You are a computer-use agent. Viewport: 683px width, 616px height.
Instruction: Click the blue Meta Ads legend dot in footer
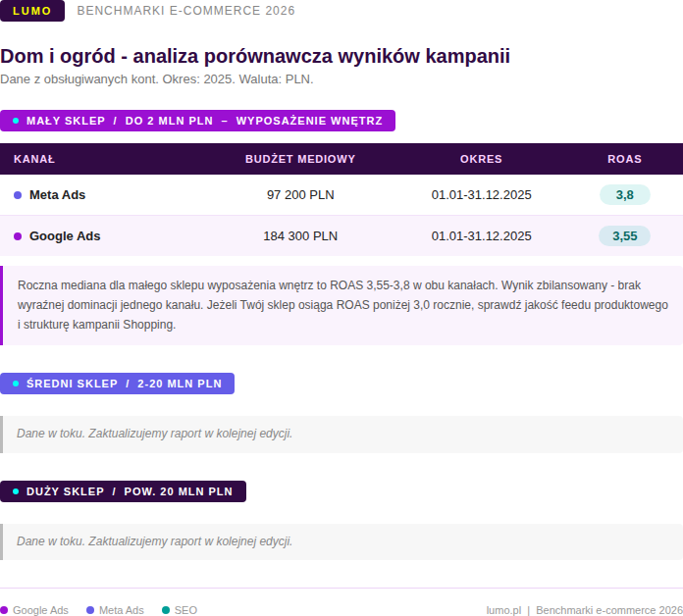click(x=90, y=610)
